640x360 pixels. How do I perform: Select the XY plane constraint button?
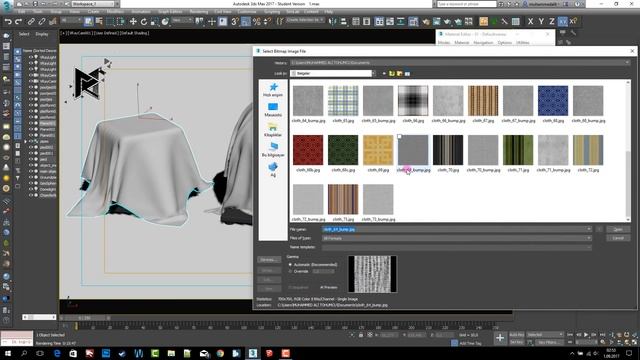[562, 22]
